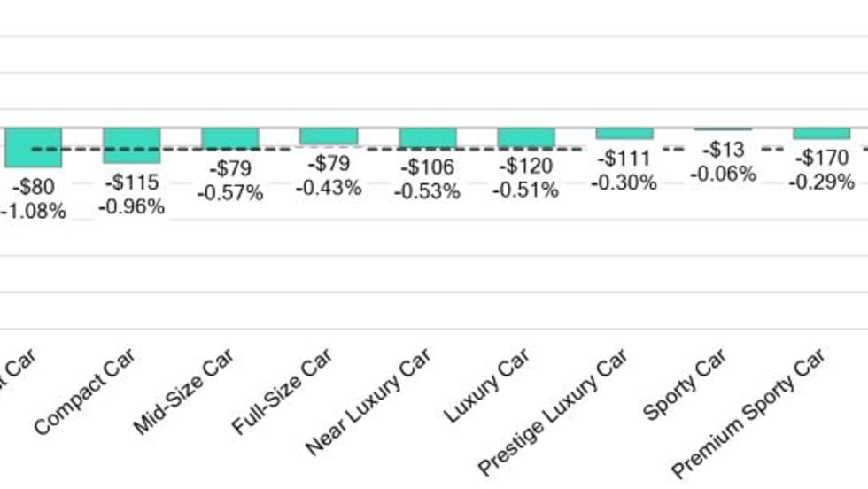Click the Compact Car axis label
Screen dimensions: 868x489
pos(85,392)
